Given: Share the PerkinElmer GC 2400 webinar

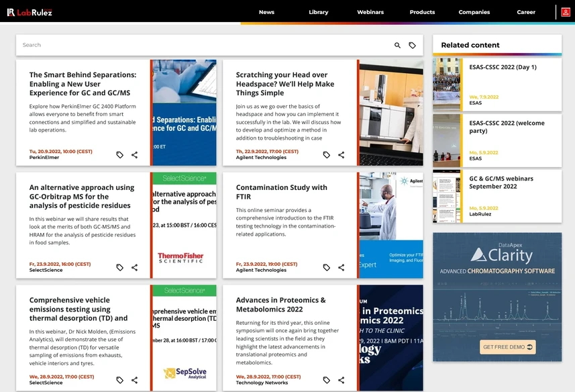Looking at the screenshot, I should 135,155.
